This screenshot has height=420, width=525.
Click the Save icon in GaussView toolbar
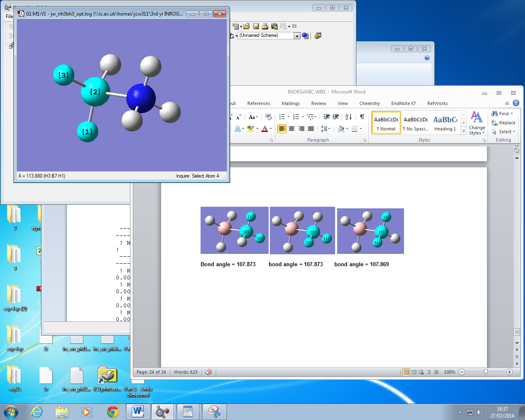click(256, 26)
